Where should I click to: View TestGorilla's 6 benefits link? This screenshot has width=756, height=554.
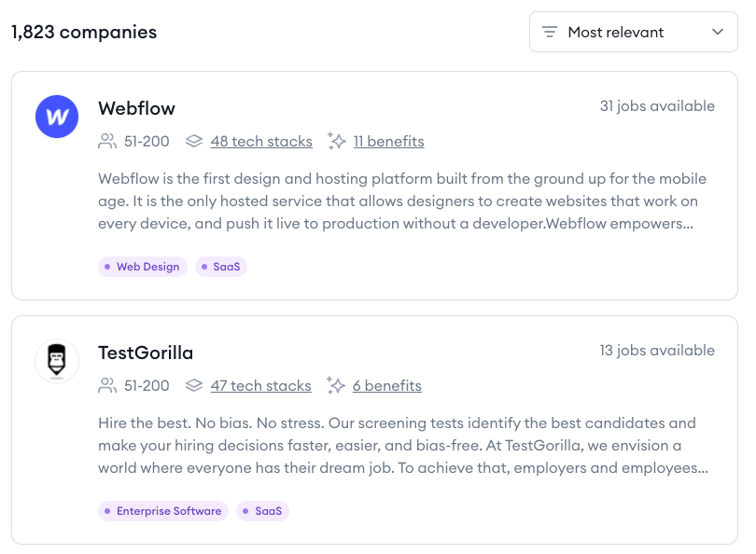pos(386,386)
